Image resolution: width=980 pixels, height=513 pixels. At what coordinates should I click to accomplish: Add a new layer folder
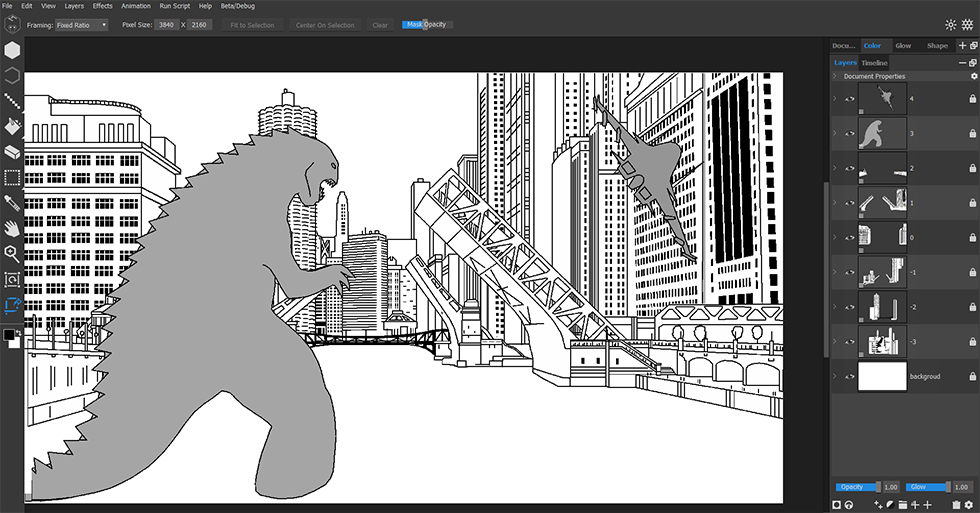pyautogui.click(x=902, y=505)
